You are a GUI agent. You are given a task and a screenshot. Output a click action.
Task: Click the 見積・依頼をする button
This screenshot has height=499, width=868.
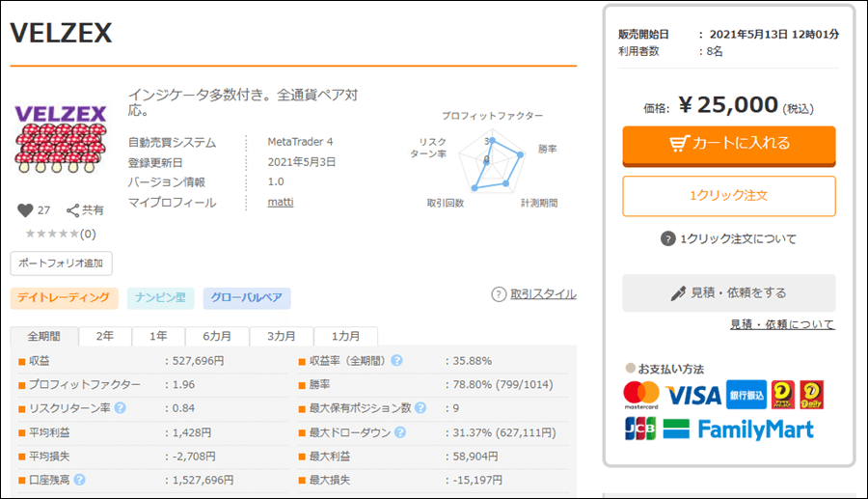(x=728, y=292)
